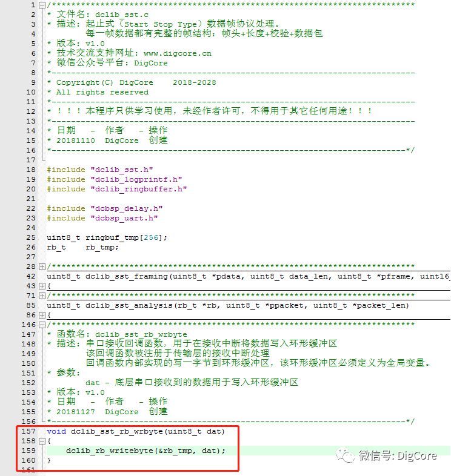451x476 pixels.
Task: Click the dclib_sst_framing function name
Action: [x=127, y=276]
